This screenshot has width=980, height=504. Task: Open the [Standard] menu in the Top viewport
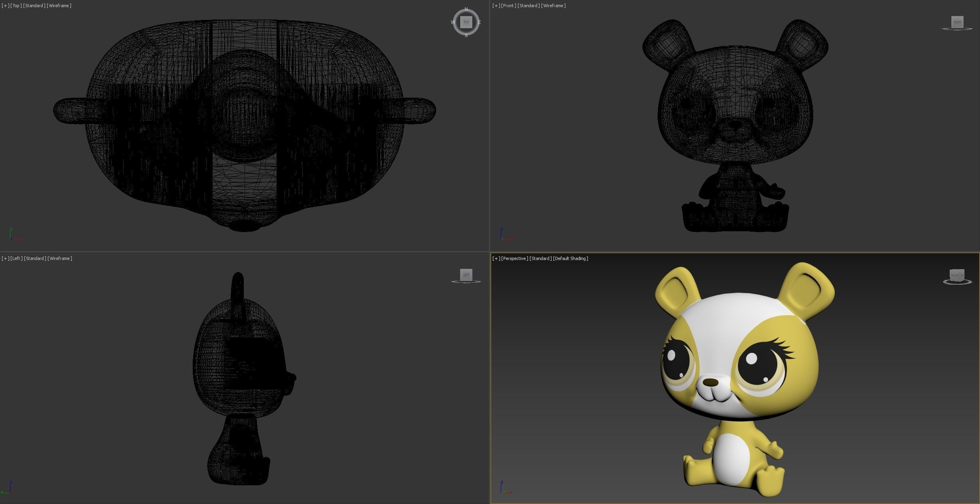coord(34,6)
